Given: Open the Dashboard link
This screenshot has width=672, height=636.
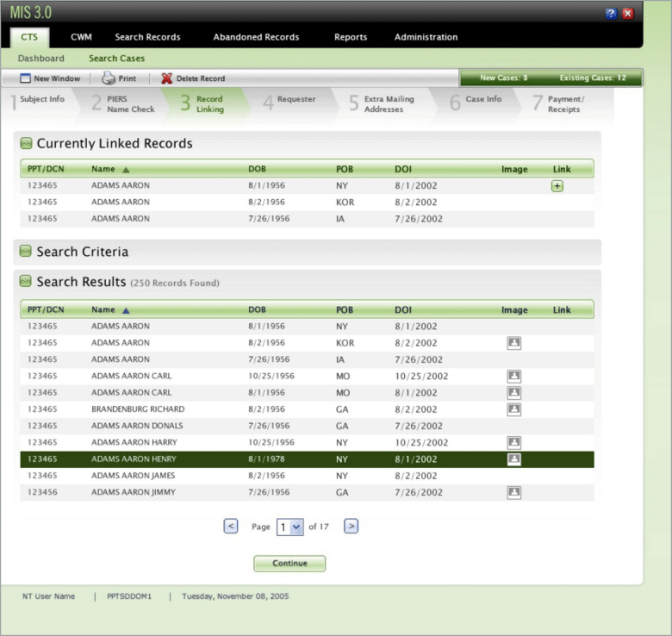Looking at the screenshot, I should pos(41,59).
